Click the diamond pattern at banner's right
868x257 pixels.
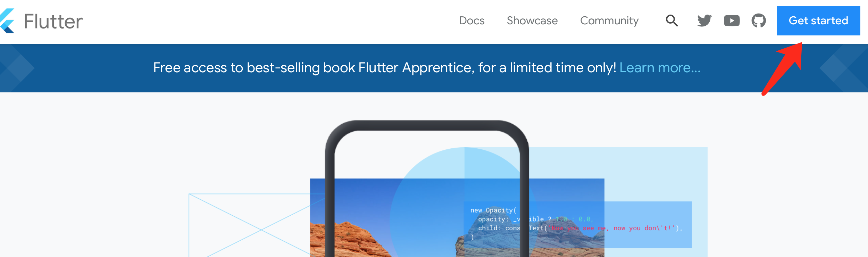click(844, 68)
